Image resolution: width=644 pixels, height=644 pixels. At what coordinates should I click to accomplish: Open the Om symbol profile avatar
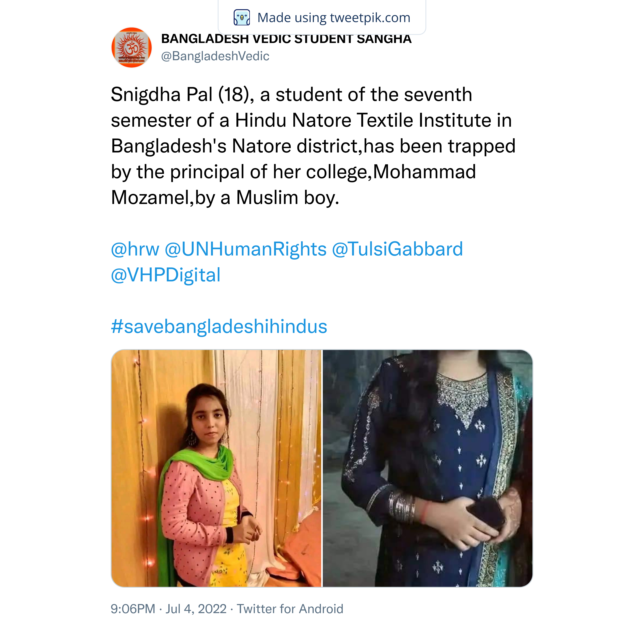[132, 47]
